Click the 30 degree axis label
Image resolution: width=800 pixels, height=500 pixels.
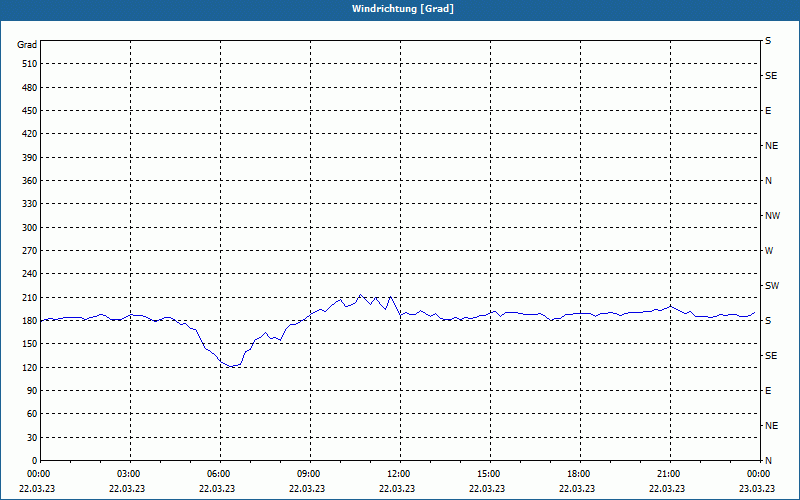(32, 438)
